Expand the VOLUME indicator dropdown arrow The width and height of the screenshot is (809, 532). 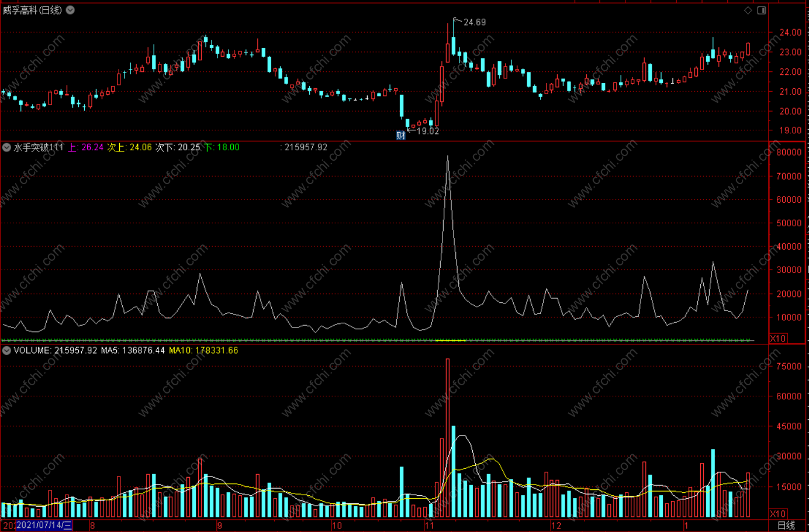pyautogui.click(x=6, y=350)
